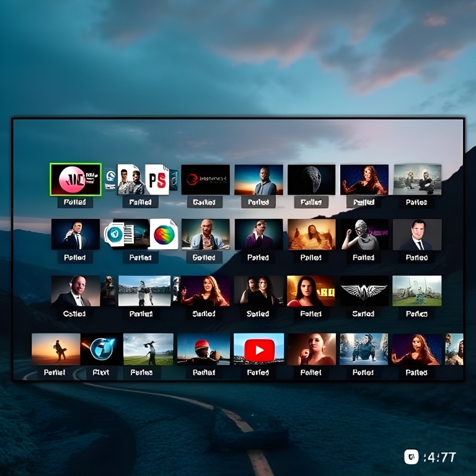This screenshot has height=476, width=476.
Task: Click the white rounded badge icon near clock
Action: pyautogui.click(x=412, y=457)
